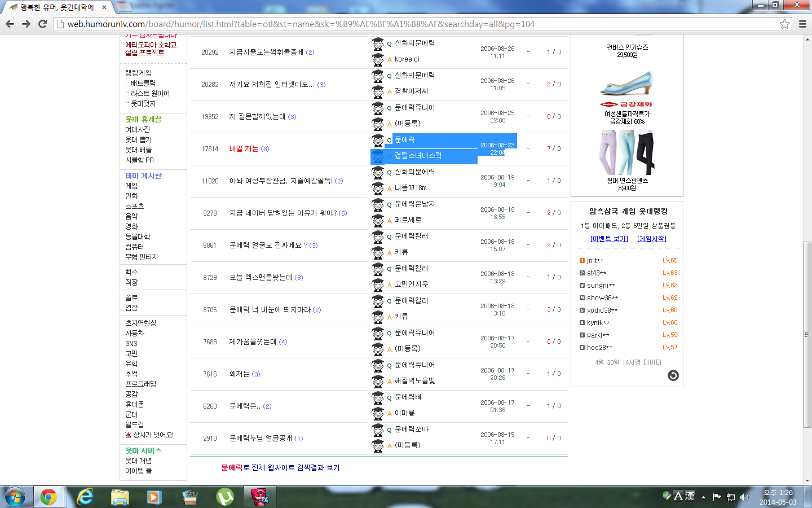Click the avatar icon next to 문에릭쪼아

(x=378, y=430)
